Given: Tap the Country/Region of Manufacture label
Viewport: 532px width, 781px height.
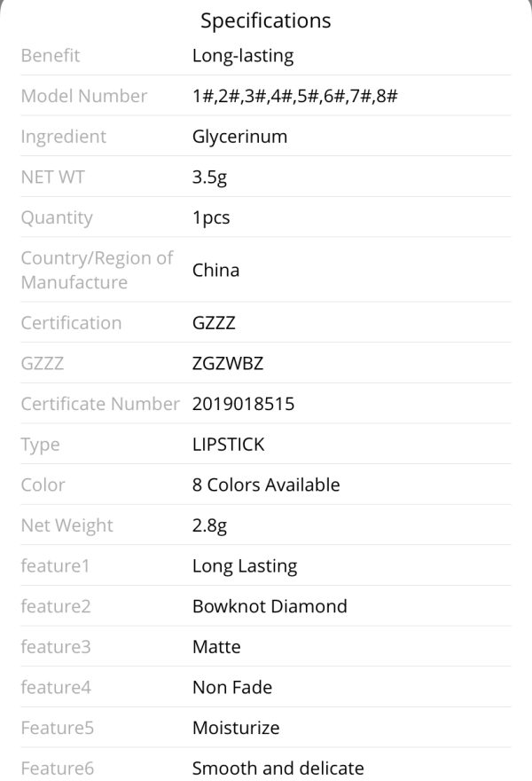Looking at the screenshot, I should pyautogui.click(x=97, y=270).
